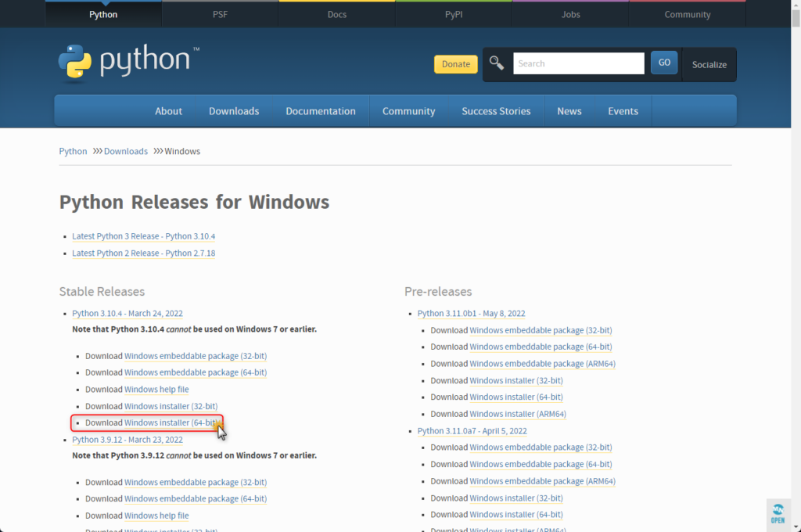Click the note about Python 3.9.12 and Windows 7
The width and height of the screenshot is (801, 532).
click(x=194, y=455)
